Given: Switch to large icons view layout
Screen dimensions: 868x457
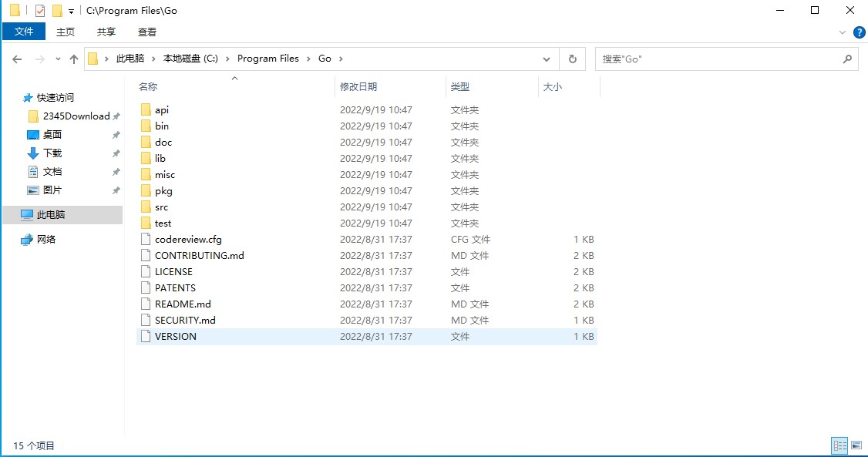Looking at the screenshot, I should pos(856,445).
